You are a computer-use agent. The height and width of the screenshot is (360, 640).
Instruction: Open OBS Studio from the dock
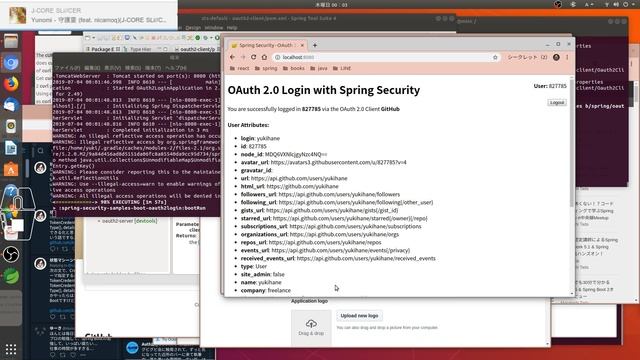(11, 255)
